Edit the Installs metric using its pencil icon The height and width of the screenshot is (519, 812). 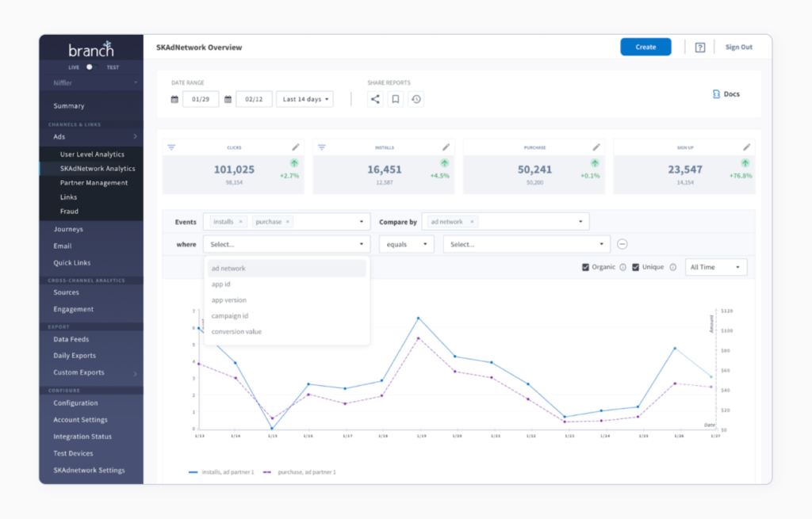pyautogui.click(x=446, y=147)
